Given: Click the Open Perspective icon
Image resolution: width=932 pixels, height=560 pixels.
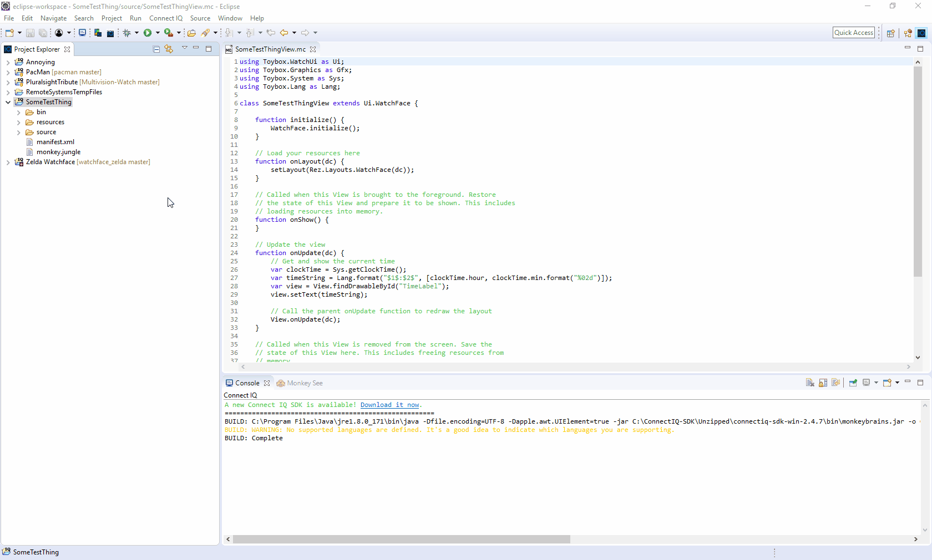Looking at the screenshot, I should [x=890, y=33].
